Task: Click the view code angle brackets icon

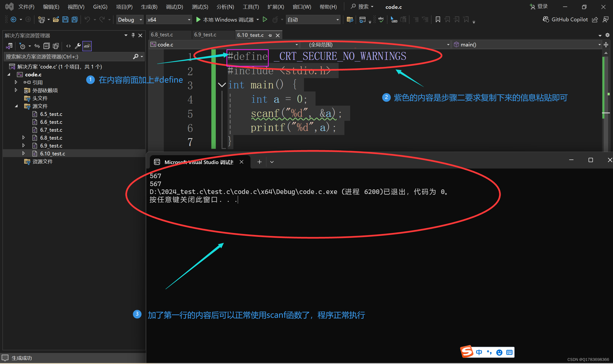Action: click(x=68, y=46)
